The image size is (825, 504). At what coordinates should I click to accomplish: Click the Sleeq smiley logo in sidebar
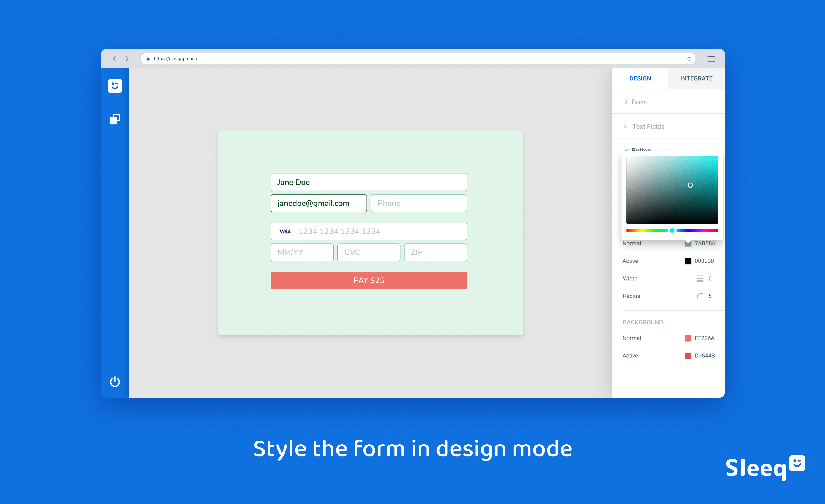pyautogui.click(x=115, y=86)
